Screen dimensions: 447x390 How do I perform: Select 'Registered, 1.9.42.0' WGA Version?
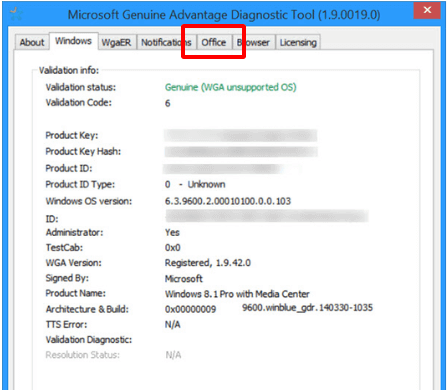point(208,263)
